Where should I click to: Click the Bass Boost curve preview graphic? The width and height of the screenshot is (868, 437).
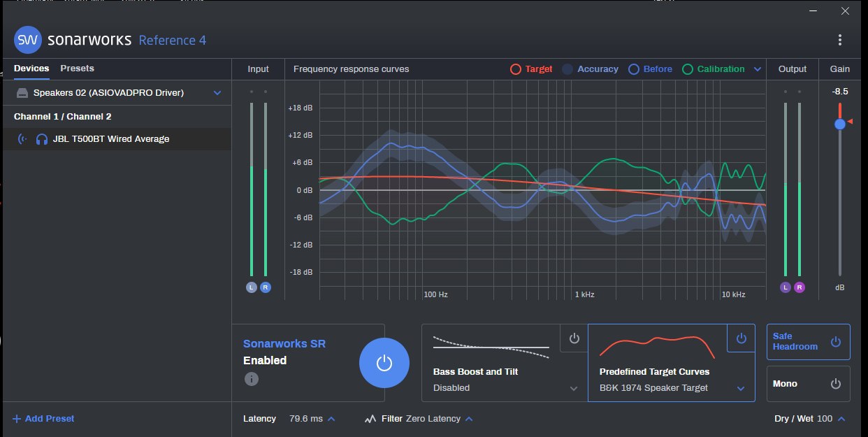pyautogui.click(x=491, y=346)
